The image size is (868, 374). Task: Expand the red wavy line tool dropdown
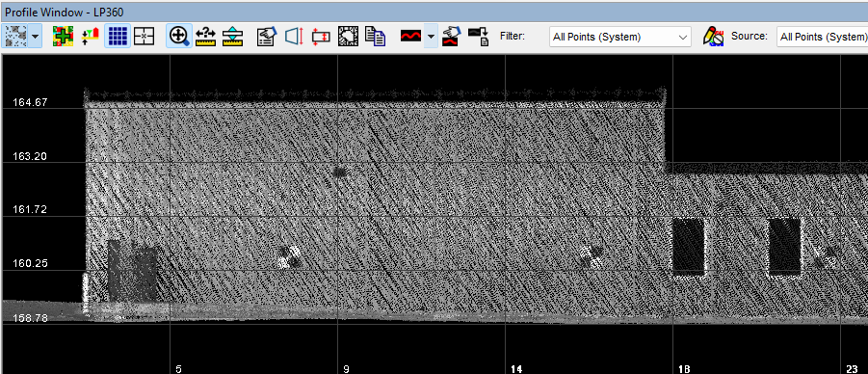click(431, 36)
